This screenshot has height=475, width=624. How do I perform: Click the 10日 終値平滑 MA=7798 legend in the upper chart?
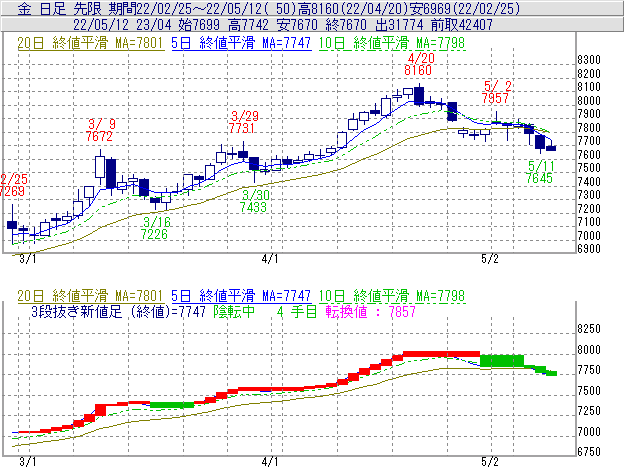click(392, 43)
